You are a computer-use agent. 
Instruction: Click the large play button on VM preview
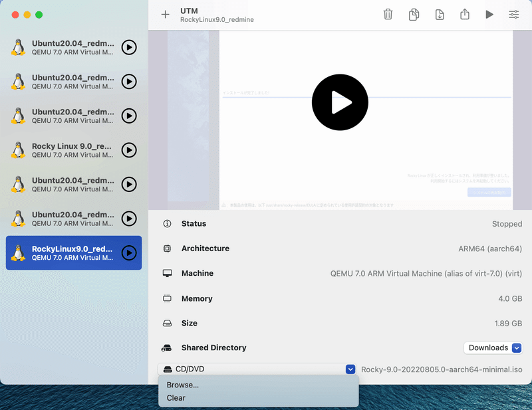pyautogui.click(x=340, y=102)
